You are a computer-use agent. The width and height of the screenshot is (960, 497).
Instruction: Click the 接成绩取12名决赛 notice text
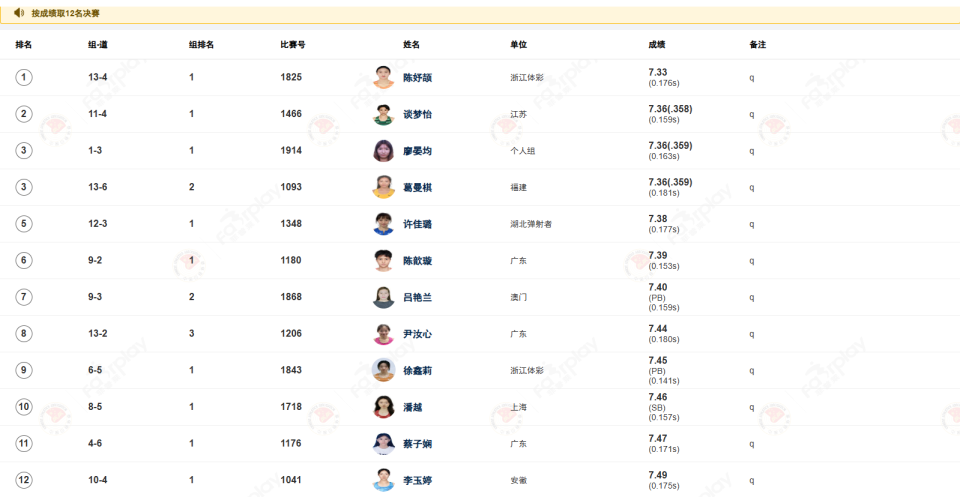point(65,14)
